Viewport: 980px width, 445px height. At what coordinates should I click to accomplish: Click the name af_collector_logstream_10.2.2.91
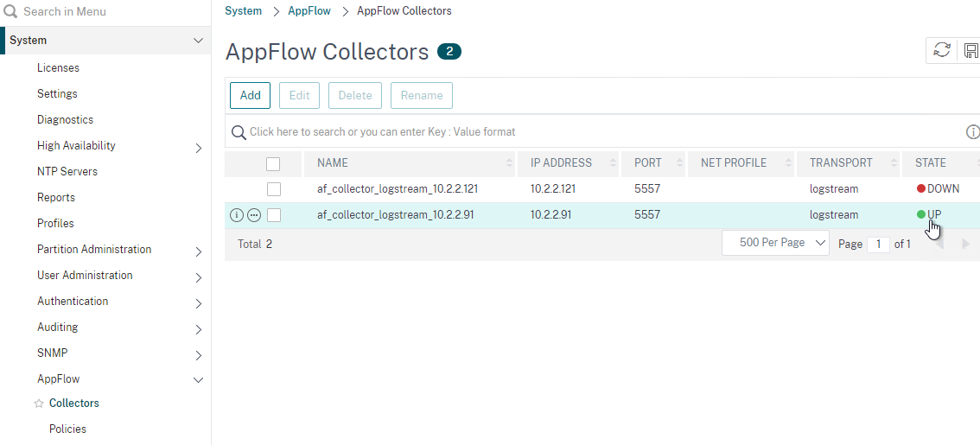point(395,214)
